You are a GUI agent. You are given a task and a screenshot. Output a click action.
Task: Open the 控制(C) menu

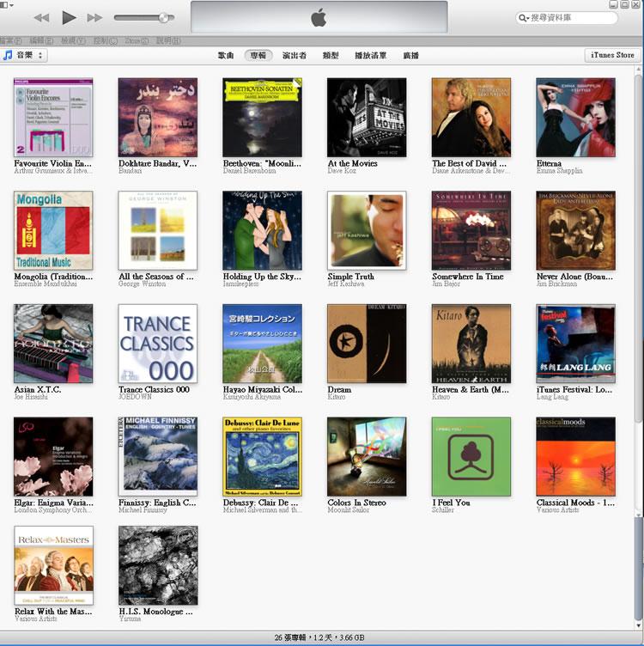[106, 40]
